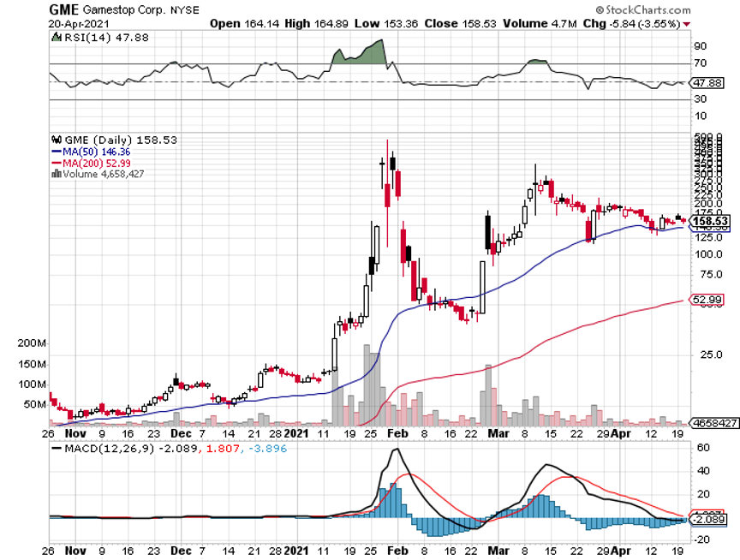This screenshot has height=560, width=740.
Task: Click the 20-Apr-2021 date label
Action: (x=78, y=24)
